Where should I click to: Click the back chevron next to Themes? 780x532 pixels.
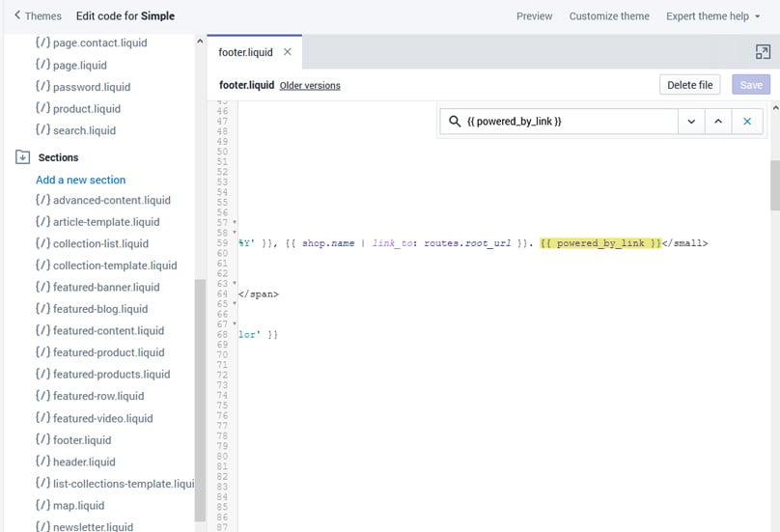pyautogui.click(x=17, y=15)
